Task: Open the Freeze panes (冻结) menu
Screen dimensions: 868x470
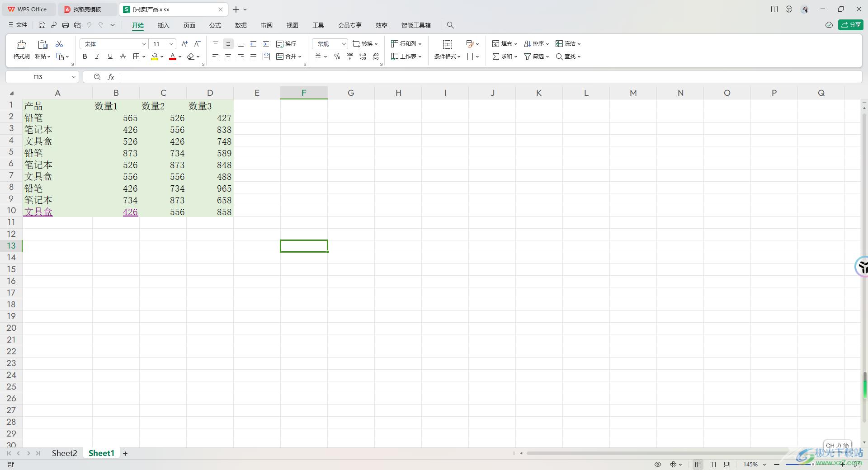Action: coord(568,44)
